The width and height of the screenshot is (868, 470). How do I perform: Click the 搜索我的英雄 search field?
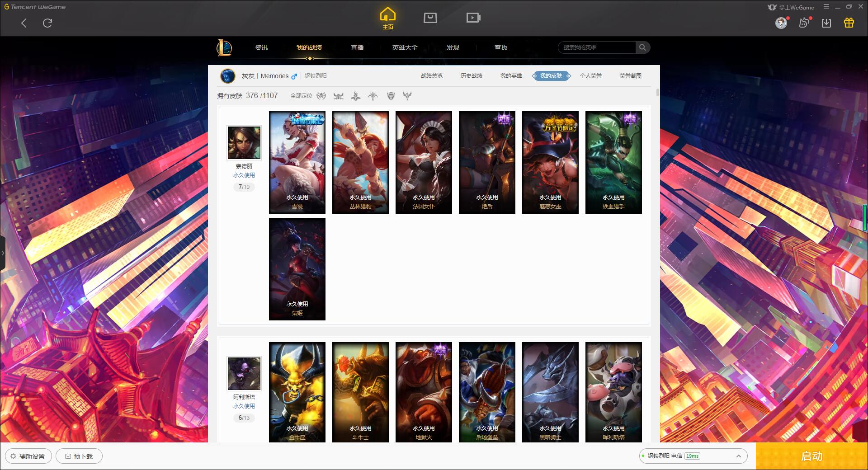pyautogui.click(x=597, y=47)
